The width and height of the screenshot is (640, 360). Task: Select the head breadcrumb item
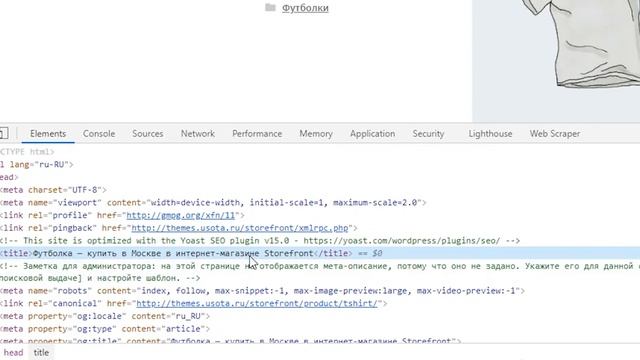click(13, 353)
